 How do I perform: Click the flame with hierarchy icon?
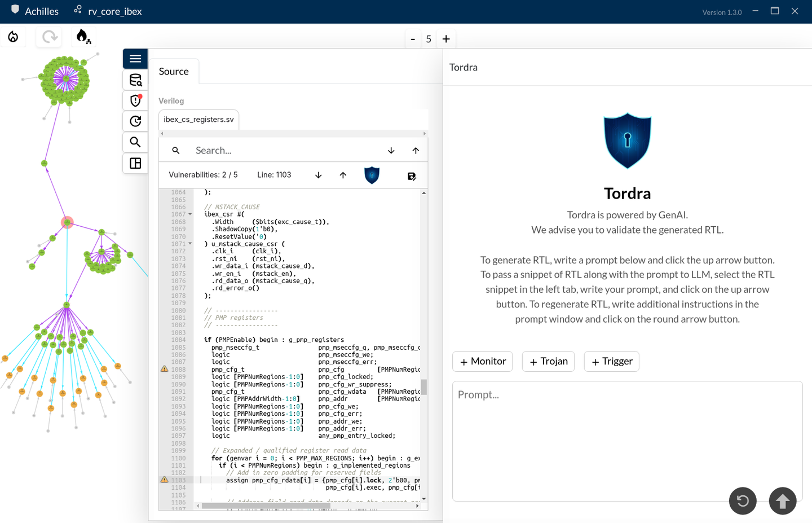pyautogui.click(x=83, y=37)
